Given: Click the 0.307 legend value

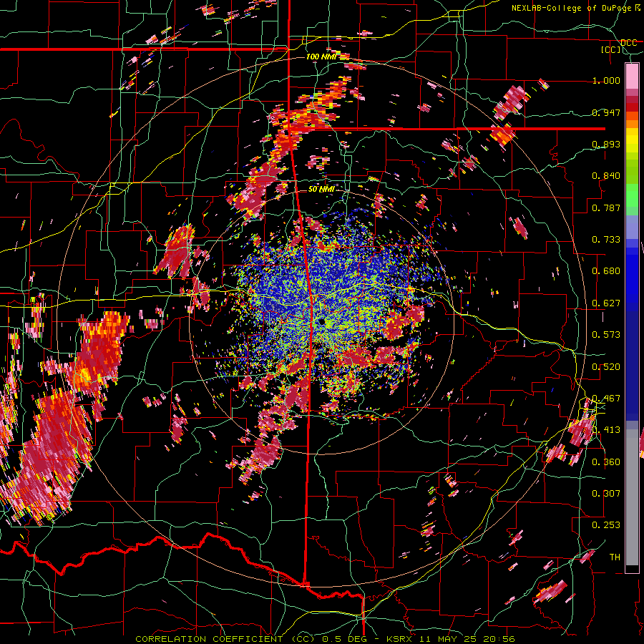Looking at the screenshot, I should click(606, 494).
